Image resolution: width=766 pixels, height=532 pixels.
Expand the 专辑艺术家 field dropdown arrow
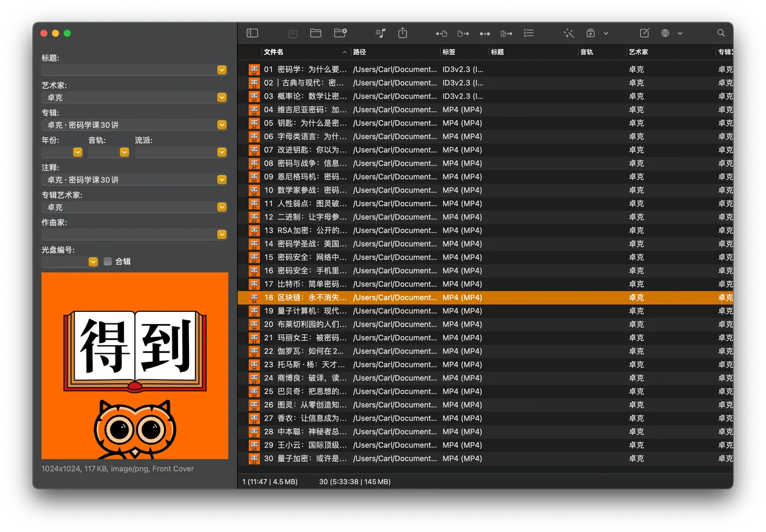222,207
